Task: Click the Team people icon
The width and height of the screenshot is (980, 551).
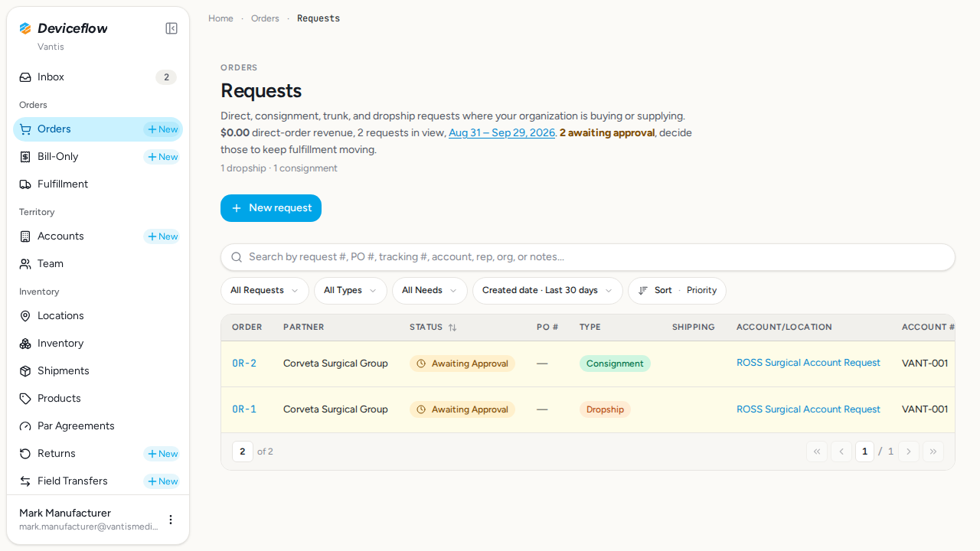Action: 25,264
